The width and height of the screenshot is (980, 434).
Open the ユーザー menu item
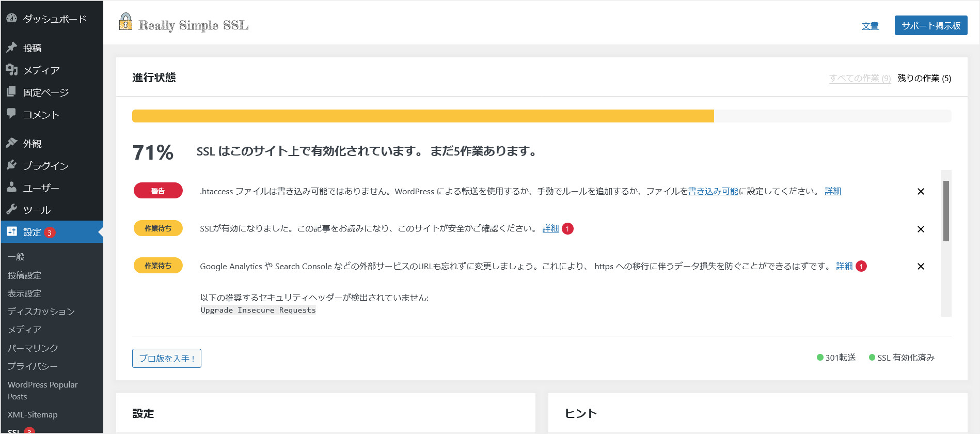click(x=52, y=188)
